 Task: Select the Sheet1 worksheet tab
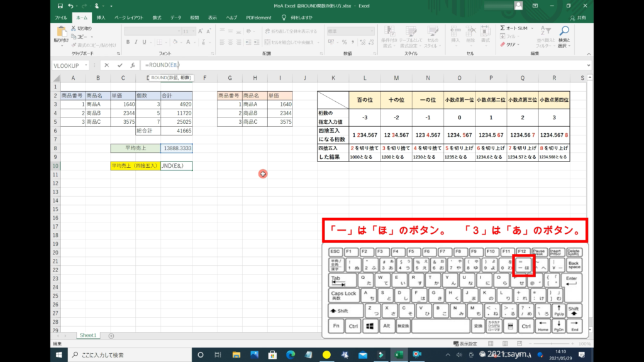(x=87, y=336)
